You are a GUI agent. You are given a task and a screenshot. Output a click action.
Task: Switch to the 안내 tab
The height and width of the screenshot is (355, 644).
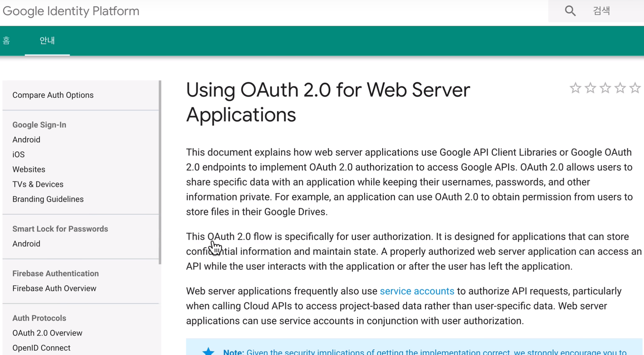coord(47,40)
